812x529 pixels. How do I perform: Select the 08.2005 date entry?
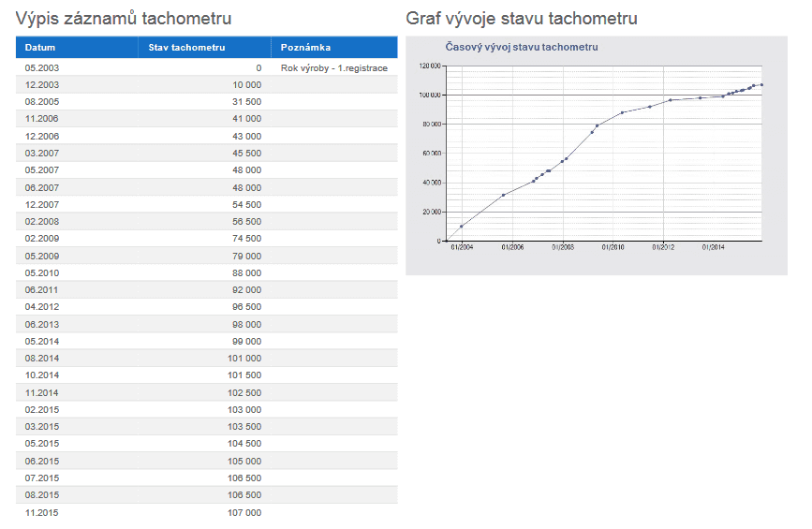[x=42, y=102]
